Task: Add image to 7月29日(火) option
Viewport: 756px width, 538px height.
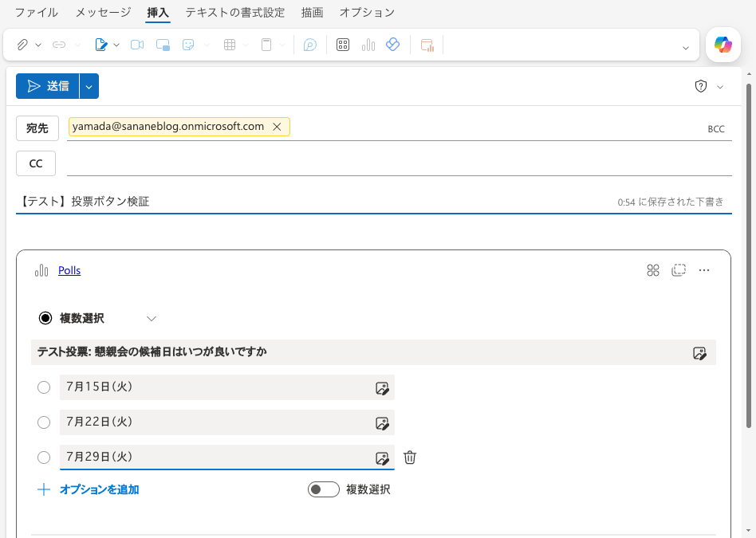Action: click(x=382, y=458)
